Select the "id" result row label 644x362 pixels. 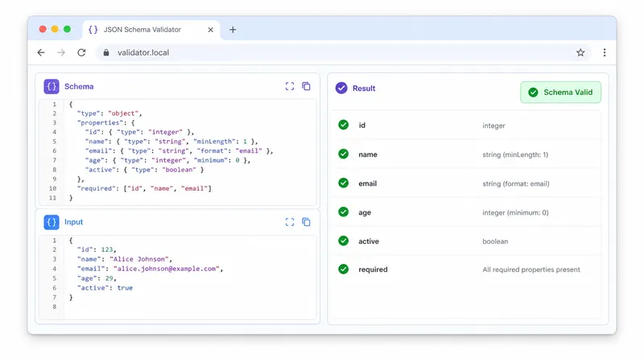click(361, 125)
